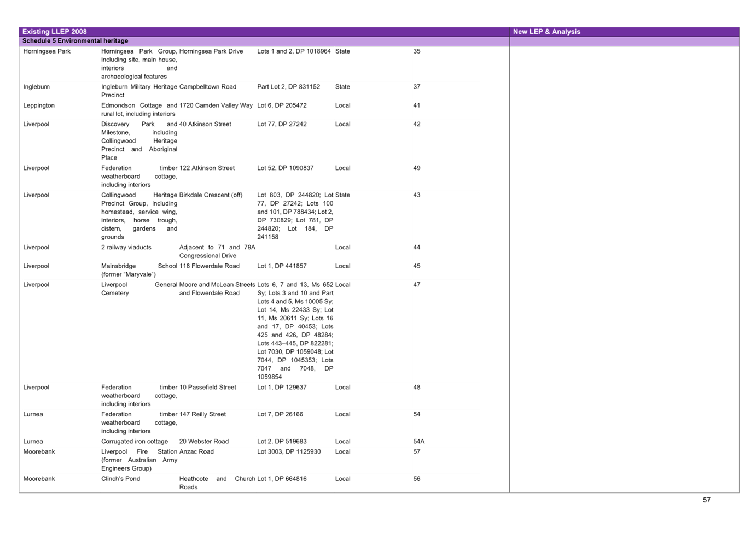Click item number 44
The image size is (756, 534).
(x=417, y=248)
